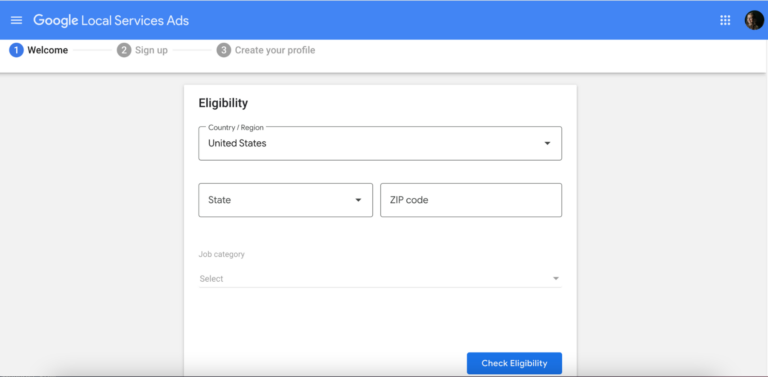The height and width of the screenshot is (377, 768).
Task: Go to the Sign up step
Action: pos(151,50)
